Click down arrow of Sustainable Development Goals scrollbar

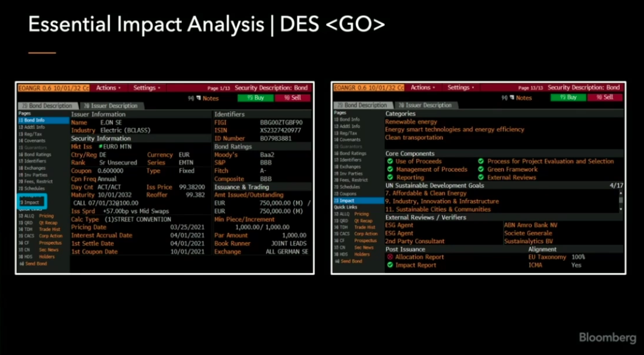point(621,209)
